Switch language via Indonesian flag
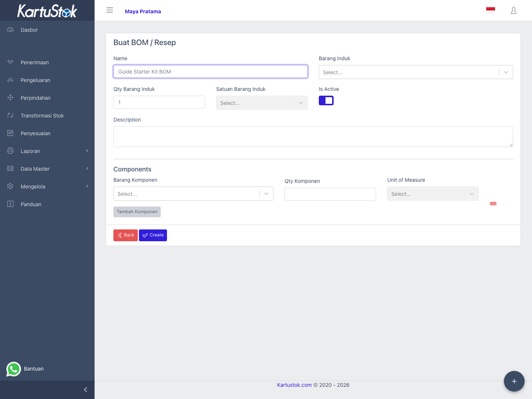Image resolution: width=532 pixels, height=399 pixels. tap(491, 10)
